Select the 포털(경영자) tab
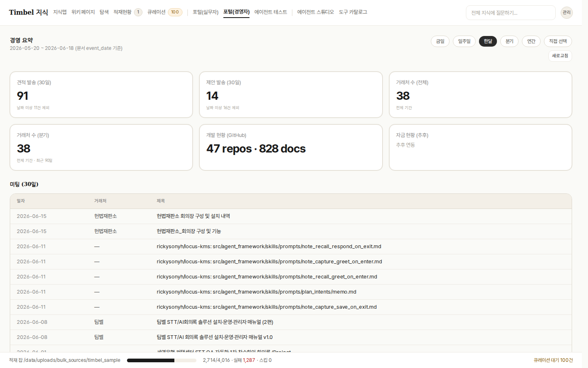This screenshot has height=368, width=588. click(x=236, y=12)
